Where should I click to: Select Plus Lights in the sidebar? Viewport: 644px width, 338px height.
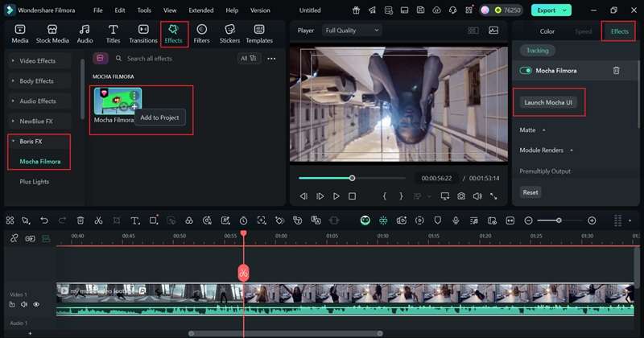[x=34, y=182]
